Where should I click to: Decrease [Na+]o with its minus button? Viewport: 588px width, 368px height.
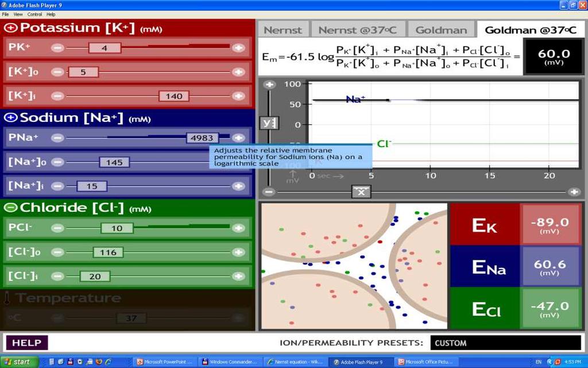(x=57, y=162)
